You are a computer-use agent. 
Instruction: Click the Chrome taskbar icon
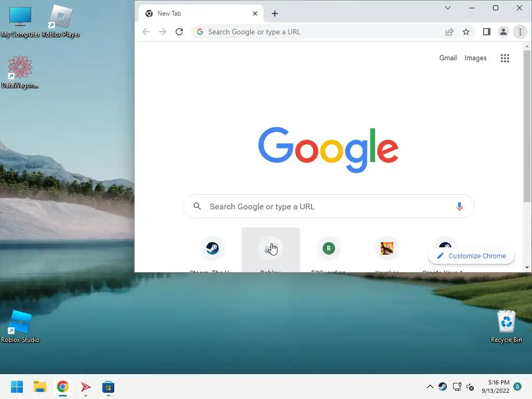point(62,387)
